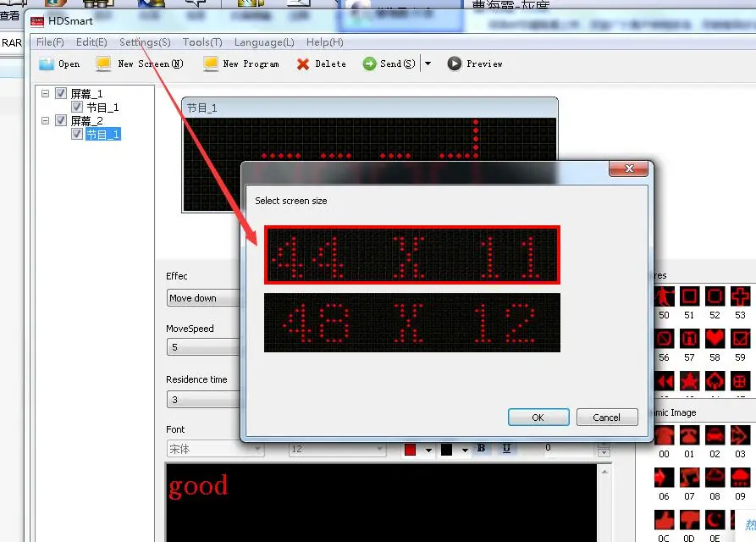Toggle 节目_1 checkbox under 屏幕_1

[77, 107]
